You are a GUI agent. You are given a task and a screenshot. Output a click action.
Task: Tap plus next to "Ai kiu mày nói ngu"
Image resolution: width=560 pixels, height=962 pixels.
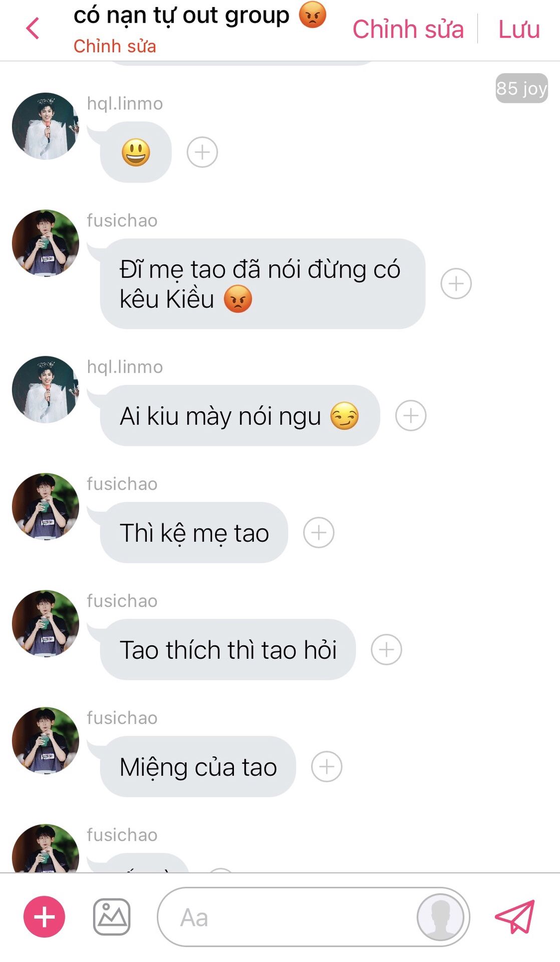click(x=411, y=415)
